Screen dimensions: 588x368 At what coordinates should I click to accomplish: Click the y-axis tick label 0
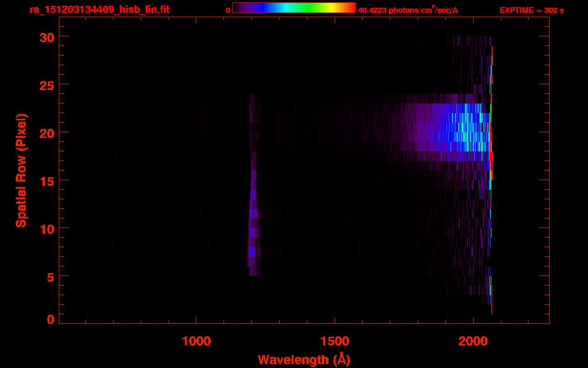tap(51, 319)
